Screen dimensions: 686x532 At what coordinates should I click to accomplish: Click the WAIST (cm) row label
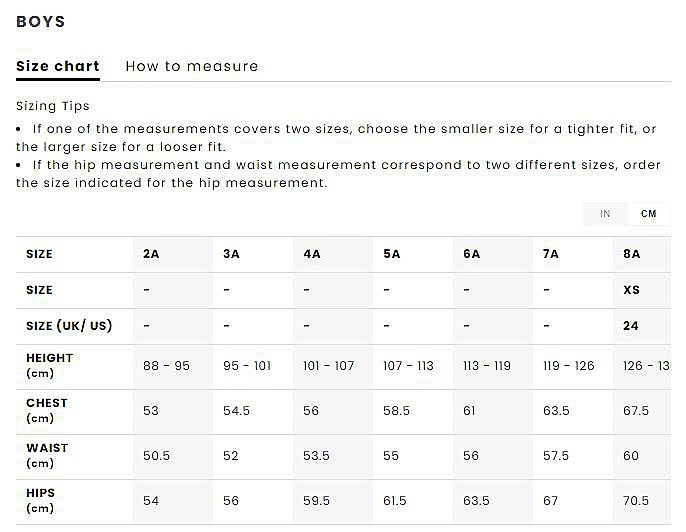(47, 456)
